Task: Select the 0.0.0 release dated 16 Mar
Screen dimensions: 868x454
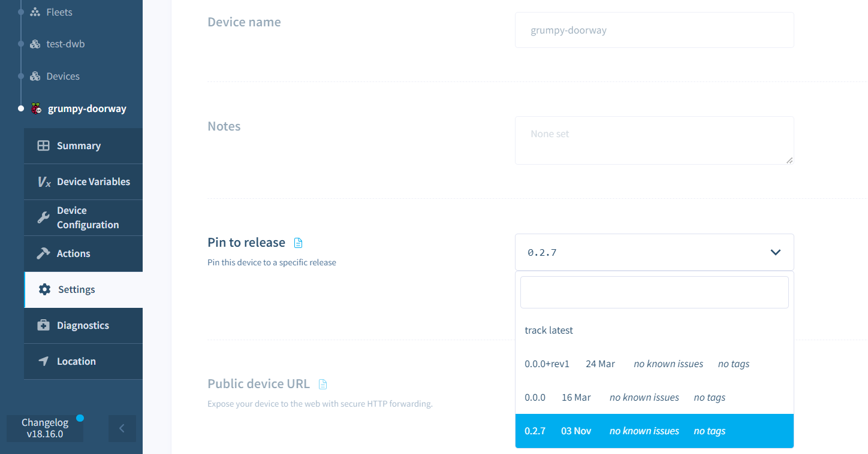Action: point(535,397)
